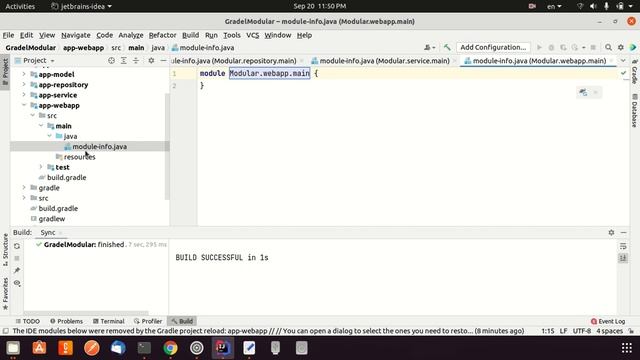Click Expand All icon in Project panel
This screenshot has height=360, width=640.
(124, 60)
